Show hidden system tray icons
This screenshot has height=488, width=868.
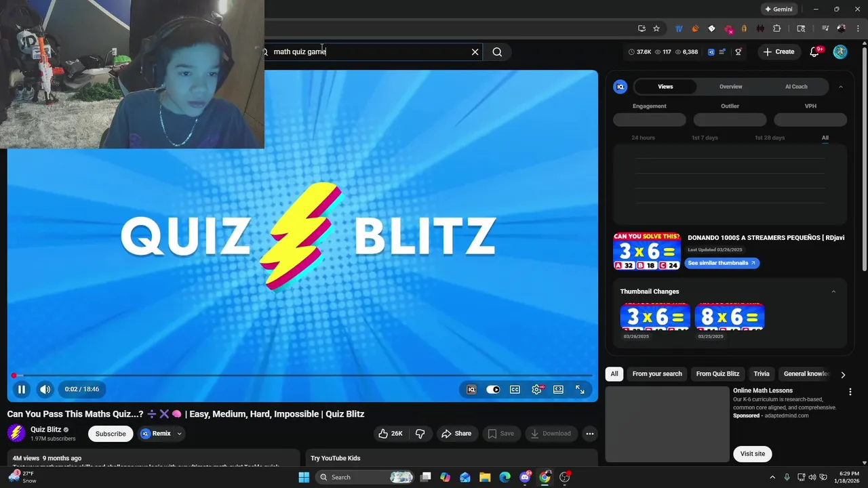(x=772, y=477)
